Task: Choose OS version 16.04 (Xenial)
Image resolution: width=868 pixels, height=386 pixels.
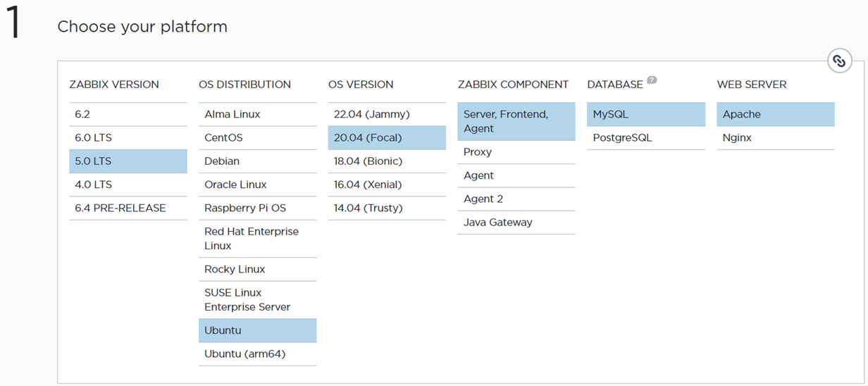Action: point(387,185)
